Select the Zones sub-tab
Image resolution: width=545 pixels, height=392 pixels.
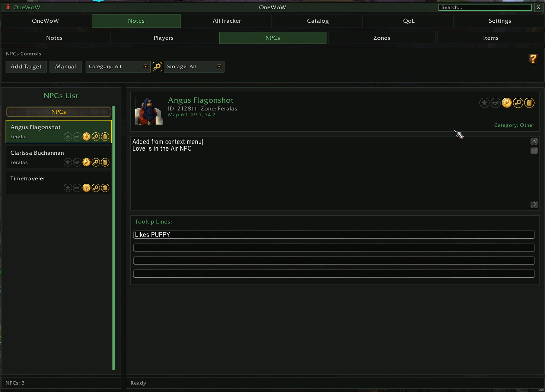[382, 38]
